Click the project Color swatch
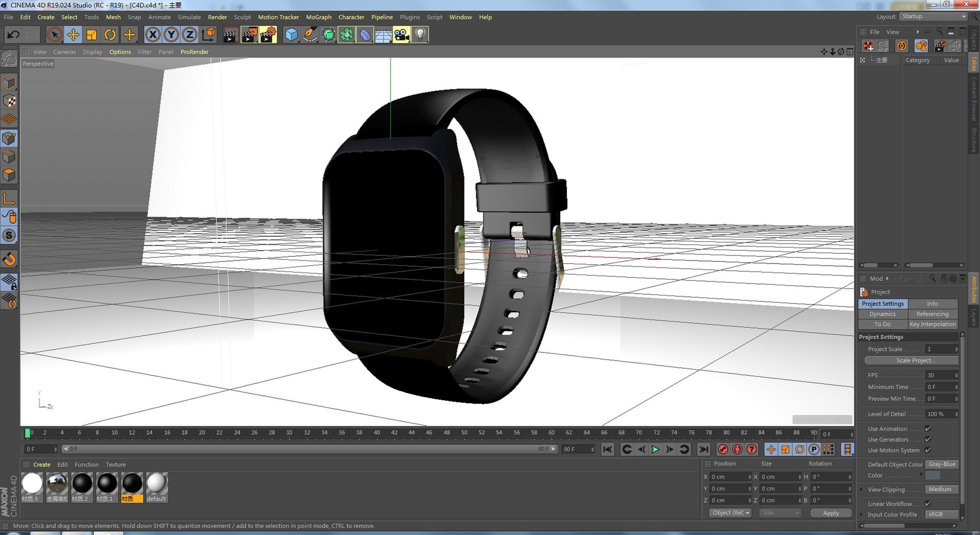 click(933, 475)
